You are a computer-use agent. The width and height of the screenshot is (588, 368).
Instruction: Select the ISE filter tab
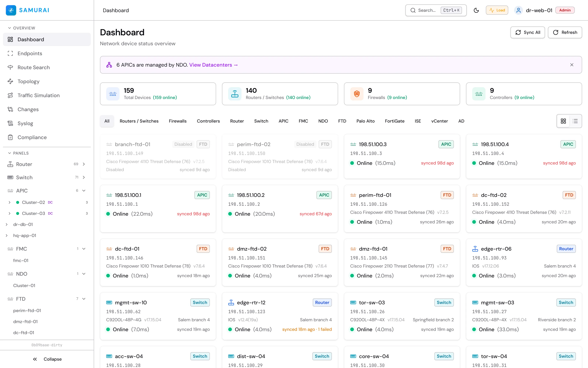point(418,121)
